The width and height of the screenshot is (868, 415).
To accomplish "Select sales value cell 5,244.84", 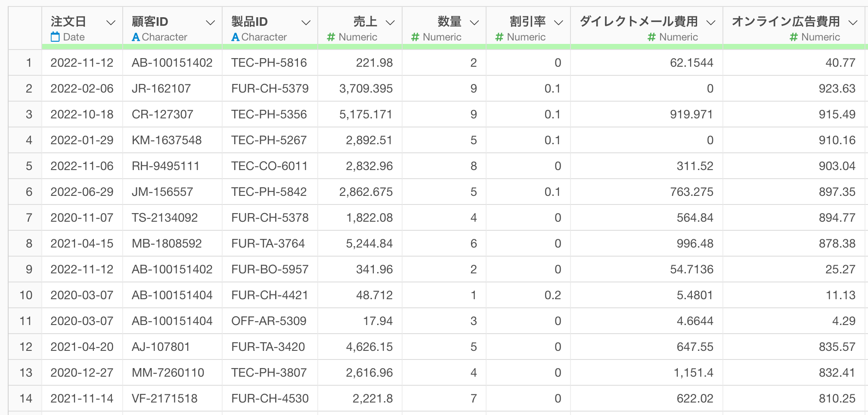I will point(369,244).
